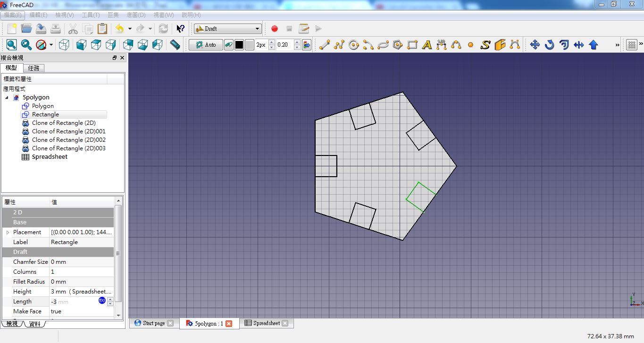The width and height of the screenshot is (644, 343).
Task: Expand the Placement property row
Action: click(8, 232)
